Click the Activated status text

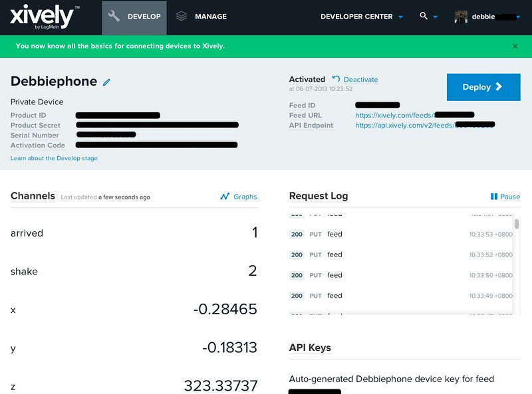[x=307, y=79]
